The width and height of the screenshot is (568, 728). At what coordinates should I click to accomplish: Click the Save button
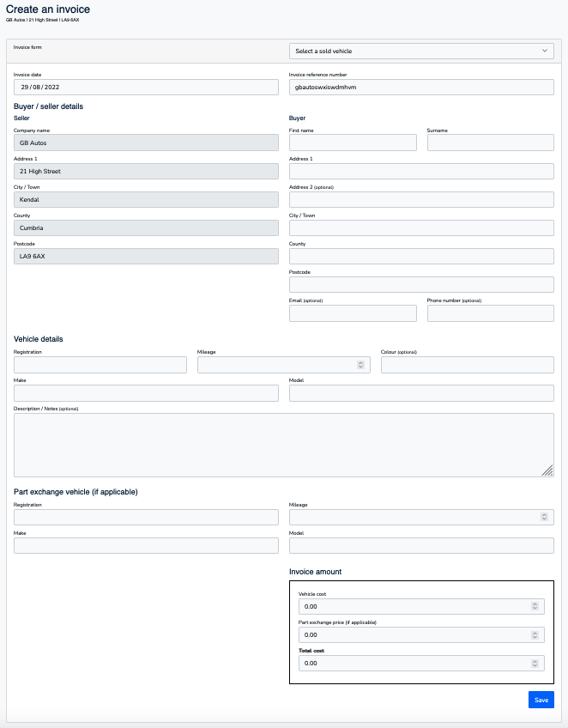click(x=541, y=699)
